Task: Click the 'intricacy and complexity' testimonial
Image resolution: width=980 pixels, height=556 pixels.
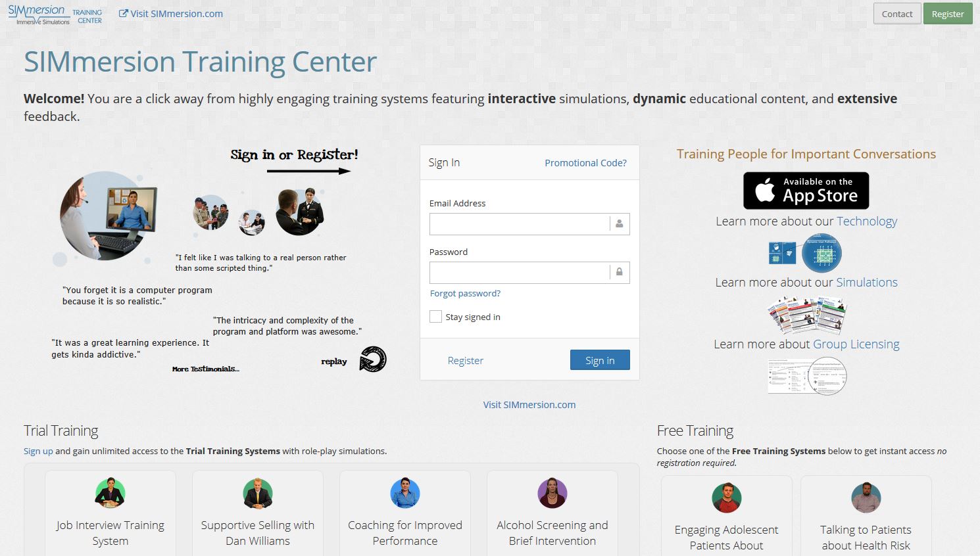Action: 287,326
